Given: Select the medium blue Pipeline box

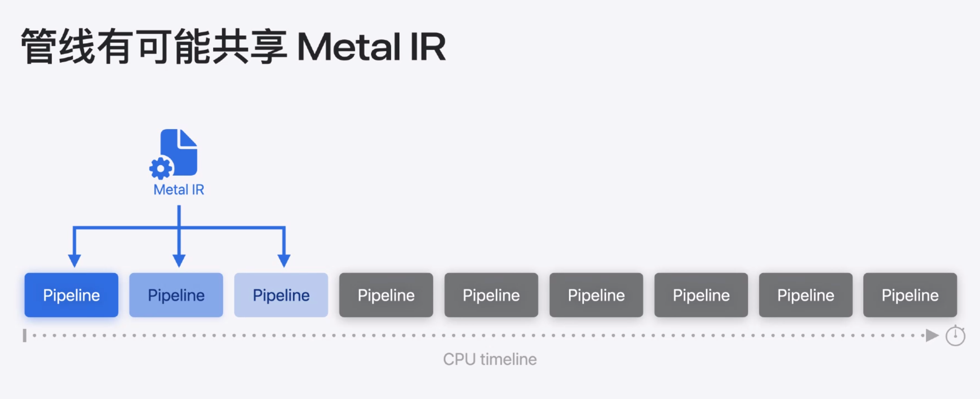Looking at the screenshot, I should pos(176,295).
